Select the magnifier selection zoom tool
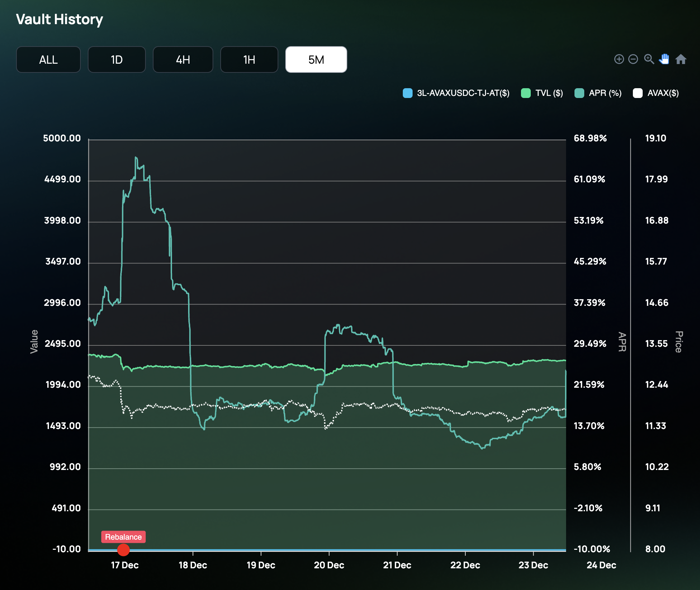 pyautogui.click(x=649, y=59)
